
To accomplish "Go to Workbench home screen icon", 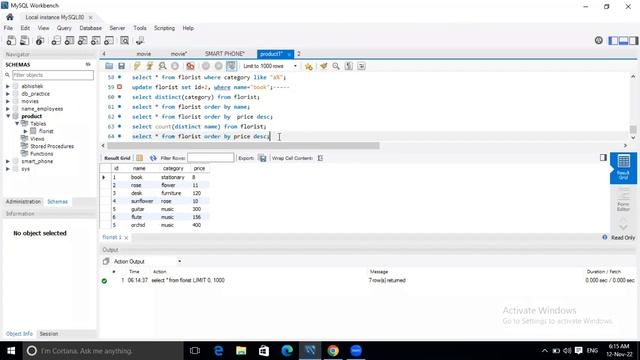I will (x=10, y=17).
